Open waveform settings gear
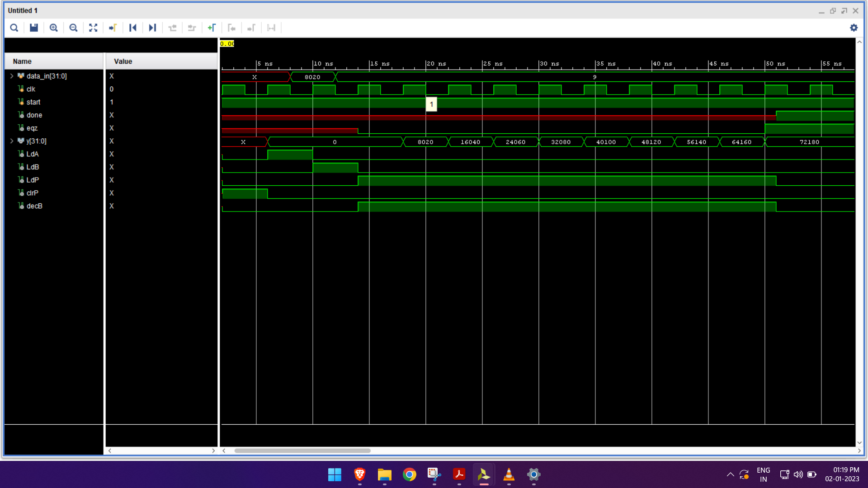This screenshot has width=868, height=488. 854,28
